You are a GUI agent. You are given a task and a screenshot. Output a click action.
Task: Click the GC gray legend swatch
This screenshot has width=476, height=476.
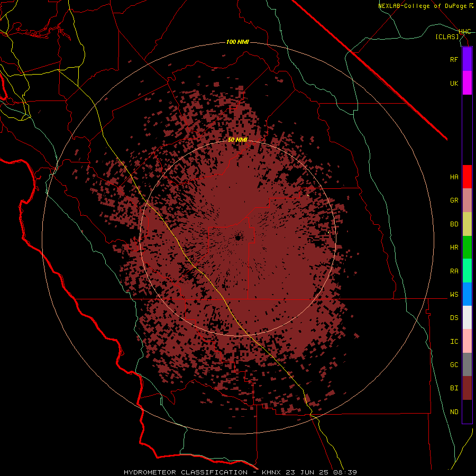pos(467,364)
